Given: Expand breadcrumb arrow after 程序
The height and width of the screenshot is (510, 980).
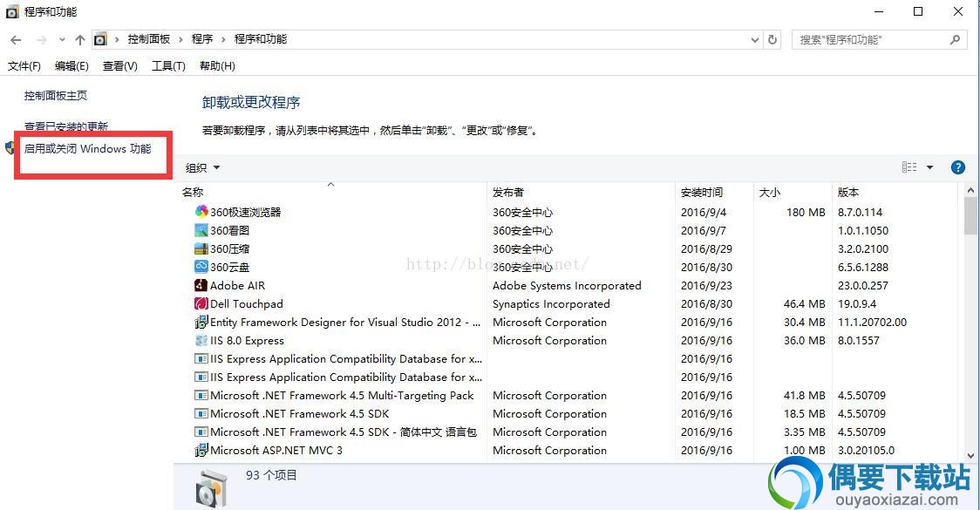Looking at the screenshot, I should pos(223,39).
